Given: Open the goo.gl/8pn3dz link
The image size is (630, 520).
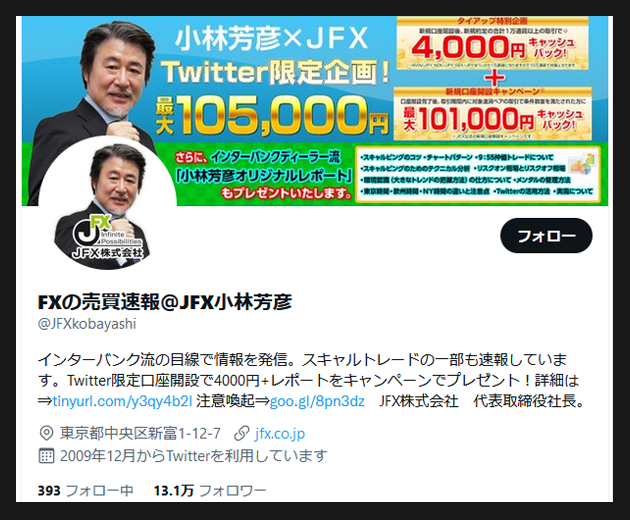Looking at the screenshot, I should click(x=317, y=401).
